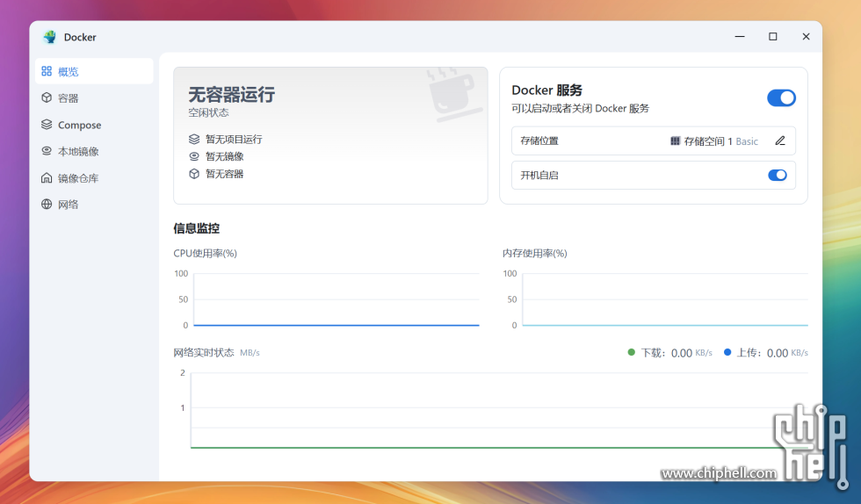Click the CPU使用率(%) chart title
The height and width of the screenshot is (504, 861).
tap(206, 253)
